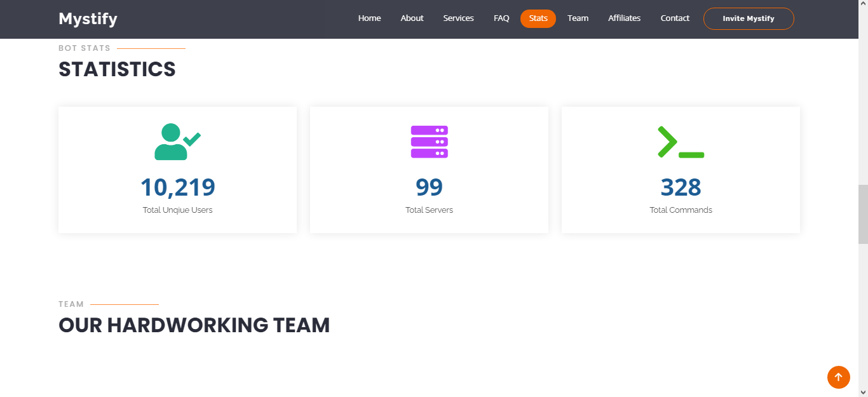Choose Contact from the navigation bar

coord(674,18)
